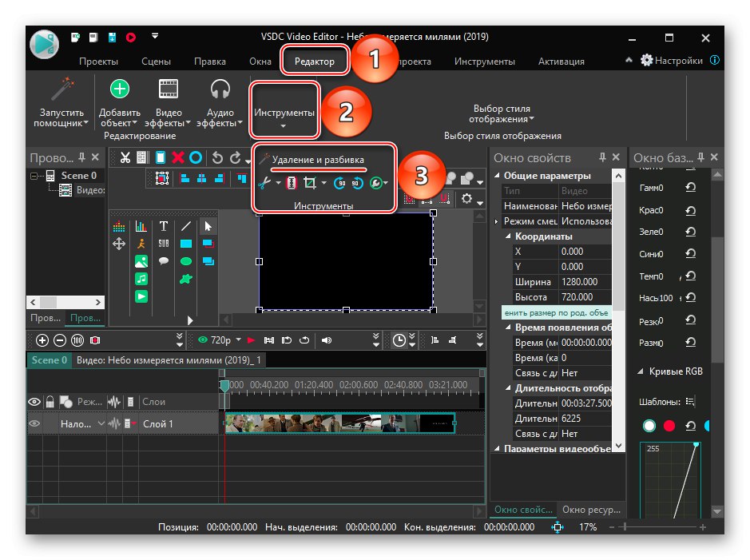Click the audio volume speaker icon
This screenshot has height=560, width=750.
coord(326,340)
